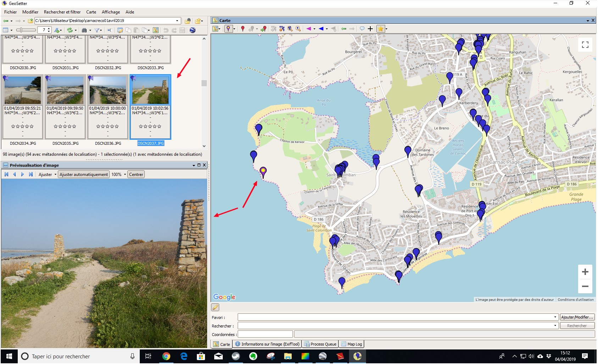Toggle the image position marker button

coord(228,29)
